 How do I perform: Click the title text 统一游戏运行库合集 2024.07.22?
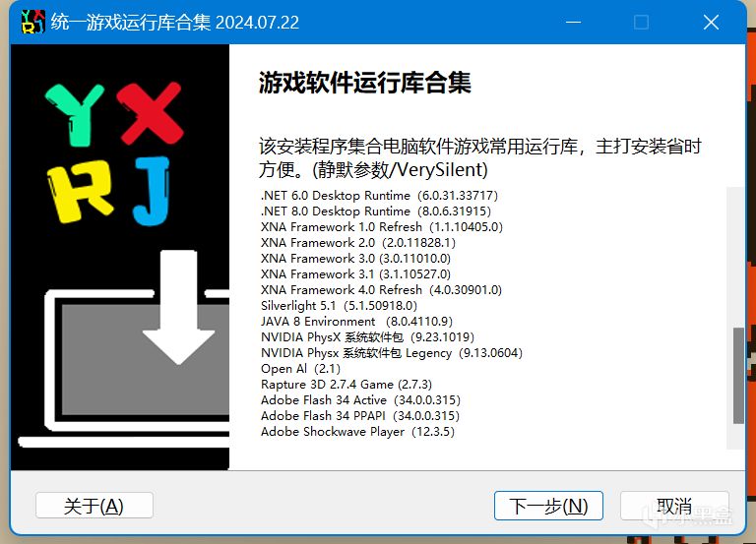(x=175, y=23)
